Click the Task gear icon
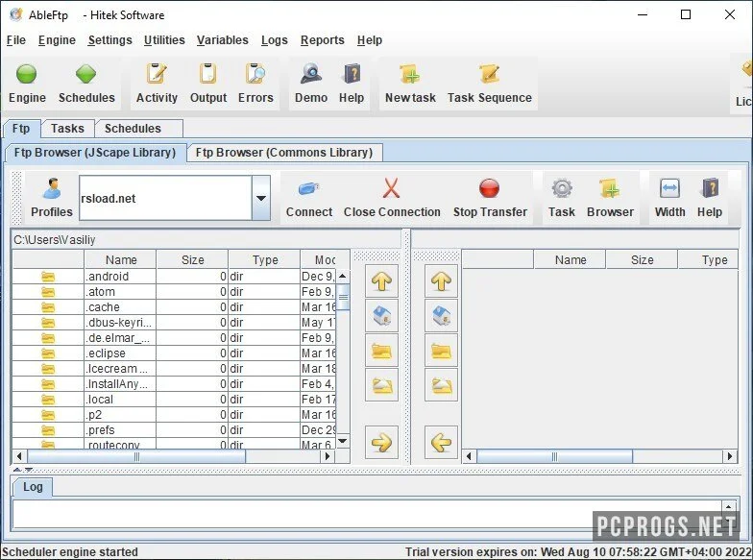753x560 pixels. (x=561, y=188)
